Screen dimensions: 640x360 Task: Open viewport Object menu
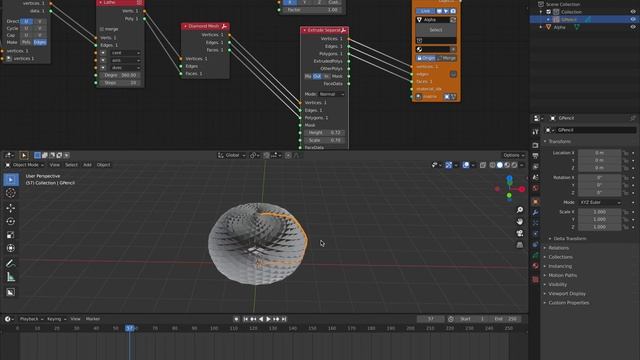point(103,165)
